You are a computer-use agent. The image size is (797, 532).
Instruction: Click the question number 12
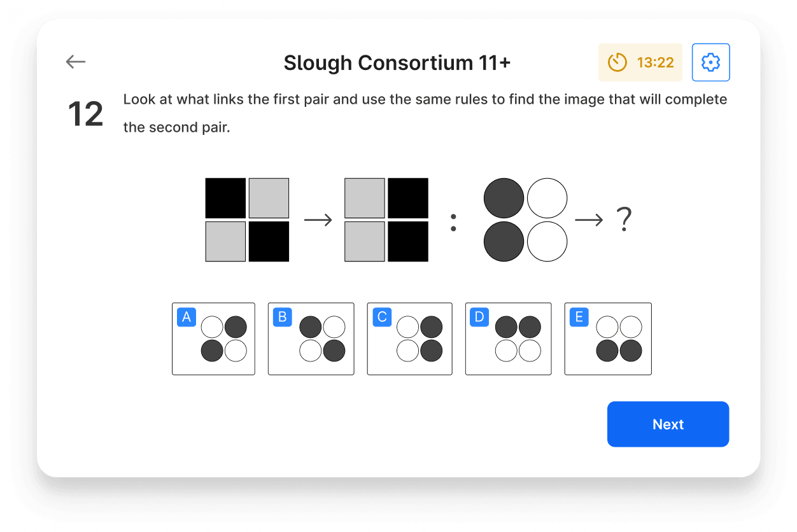[x=85, y=113]
